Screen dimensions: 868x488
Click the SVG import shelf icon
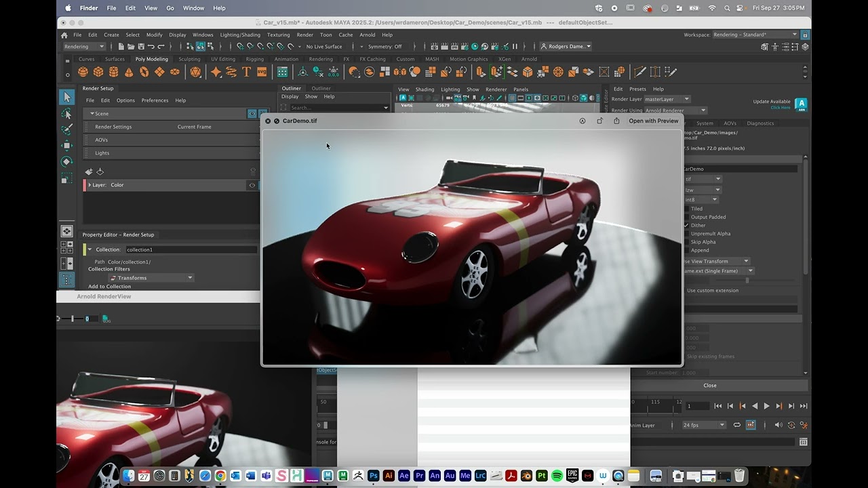pos(261,72)
